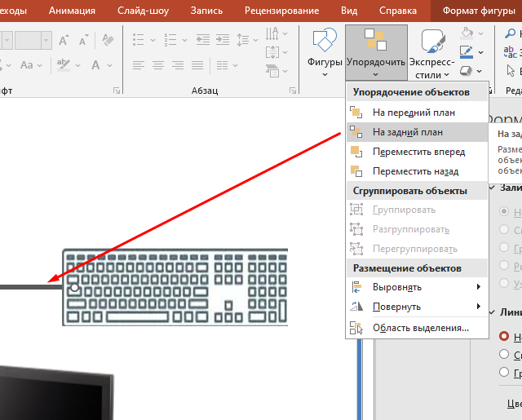Click the text highlight color icon
The image size is (522, 420).
pos(64,65)
